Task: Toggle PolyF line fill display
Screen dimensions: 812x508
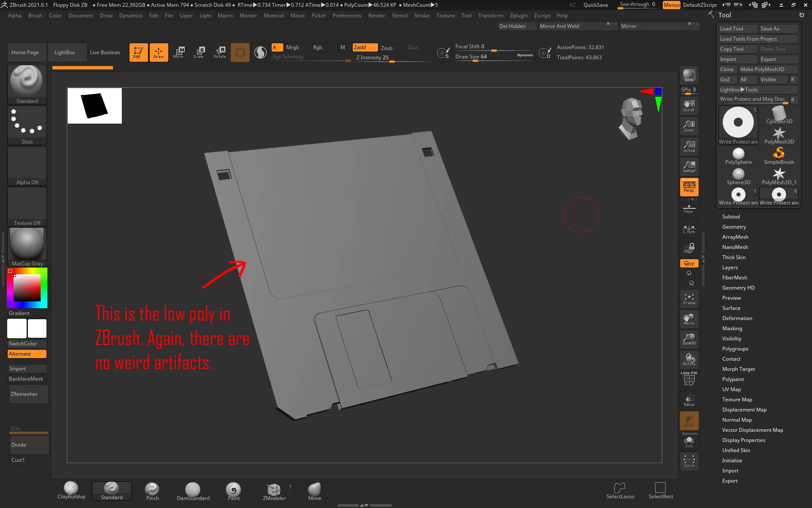Action: point(689,379)
